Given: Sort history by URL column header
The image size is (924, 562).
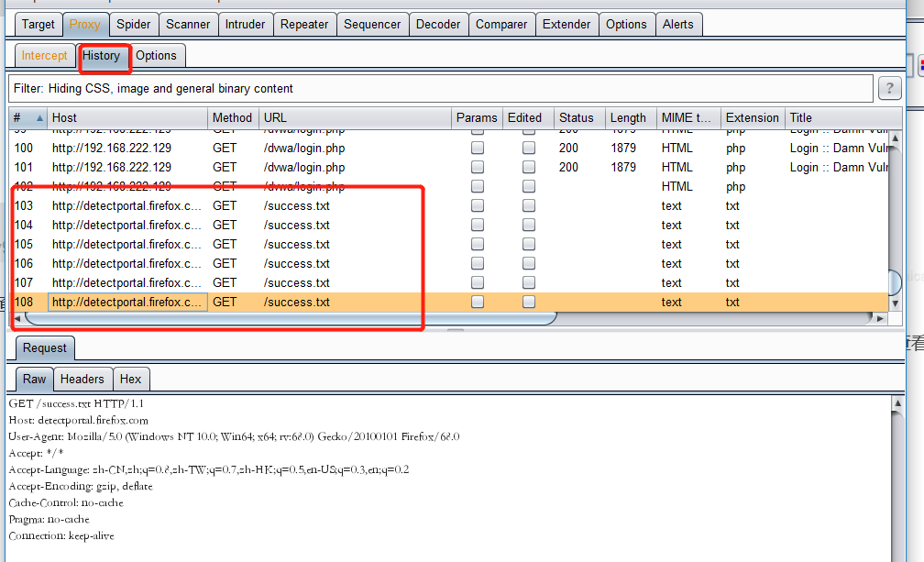Looking at the screenshot, I should pos(356,118).
